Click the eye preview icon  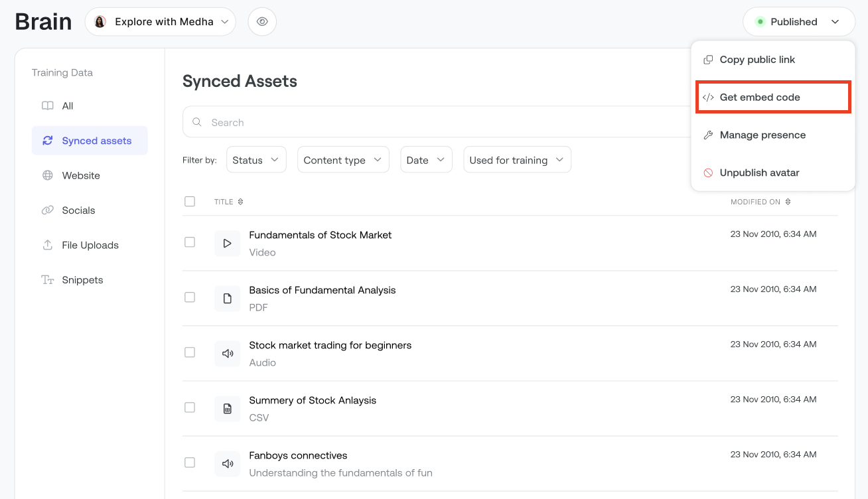pyautogui.click(x=262, y=22)
